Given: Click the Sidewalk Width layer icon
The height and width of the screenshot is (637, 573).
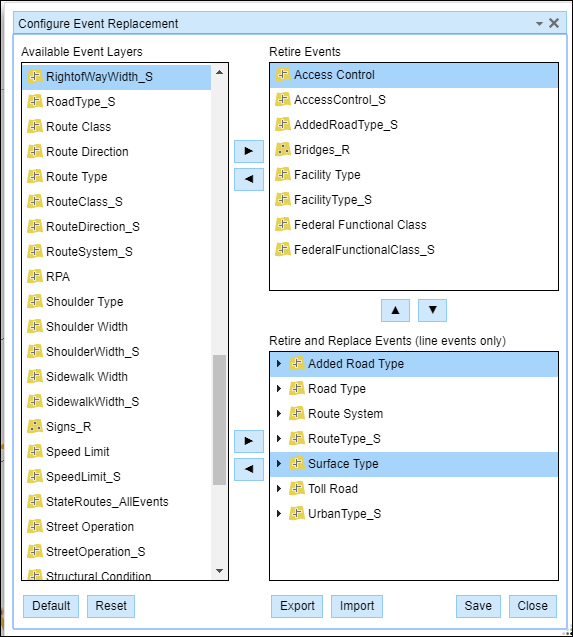Looking at the screenshot, I should [x=35, y=376].
